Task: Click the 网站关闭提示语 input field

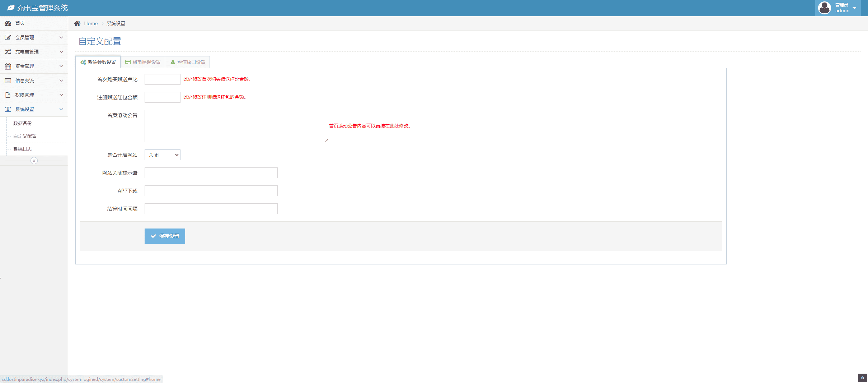Action: click(x=211, y=173)
